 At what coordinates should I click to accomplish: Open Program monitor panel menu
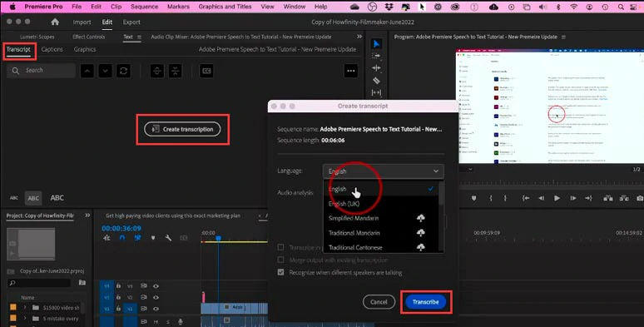click(x=563, y=37)
